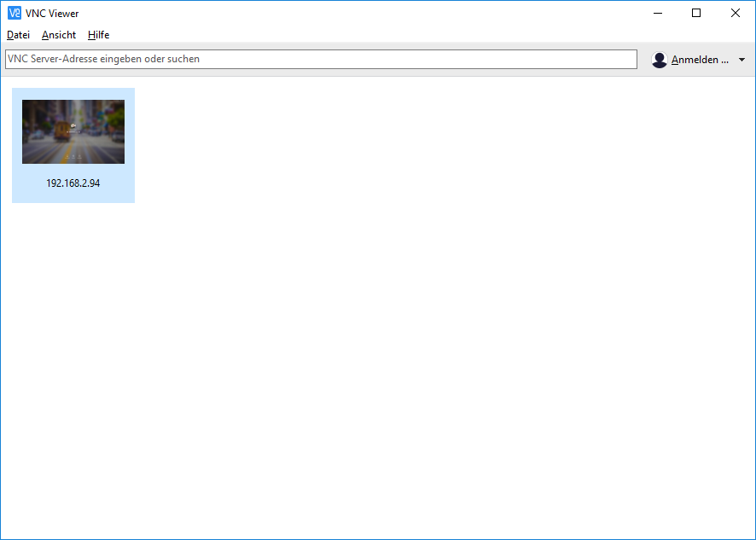Click the blue highlighted padding of the connection tile
756x540 pixels.
coord(17,195)
